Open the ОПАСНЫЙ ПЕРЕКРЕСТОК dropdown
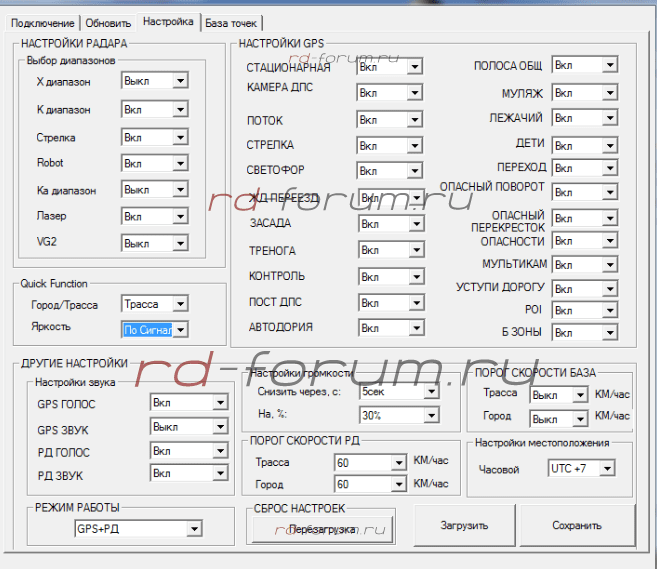 (585, 218)
